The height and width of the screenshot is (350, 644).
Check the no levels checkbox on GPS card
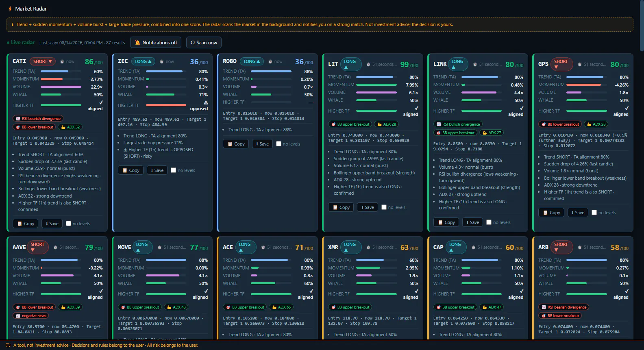594,213
